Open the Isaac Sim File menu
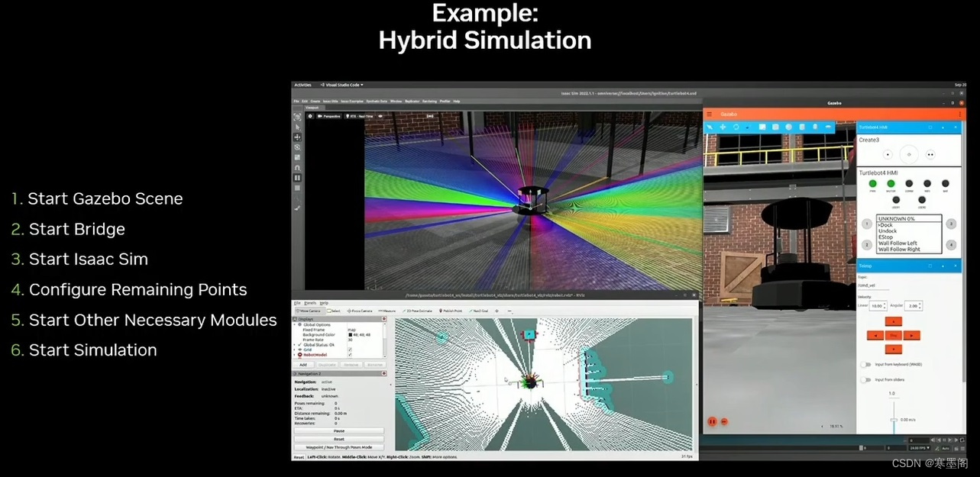The image size is (980, 477). pyautogui.click(x=297, y=101)
